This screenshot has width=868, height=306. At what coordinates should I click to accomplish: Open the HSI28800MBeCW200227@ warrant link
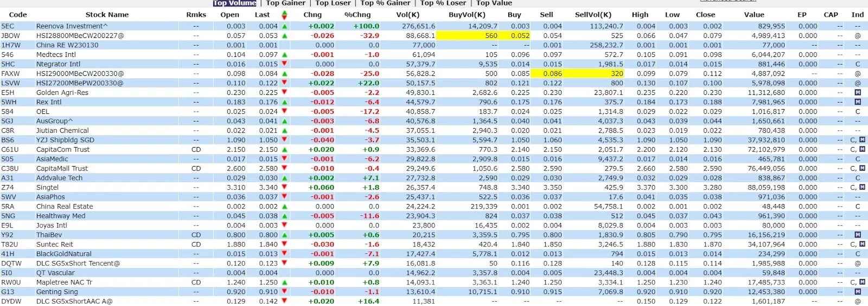(x=80, y=36)
